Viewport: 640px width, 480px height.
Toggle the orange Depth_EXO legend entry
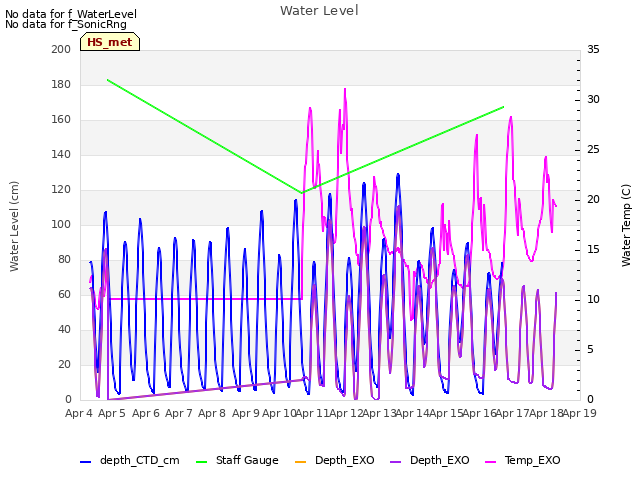(334, 460)
